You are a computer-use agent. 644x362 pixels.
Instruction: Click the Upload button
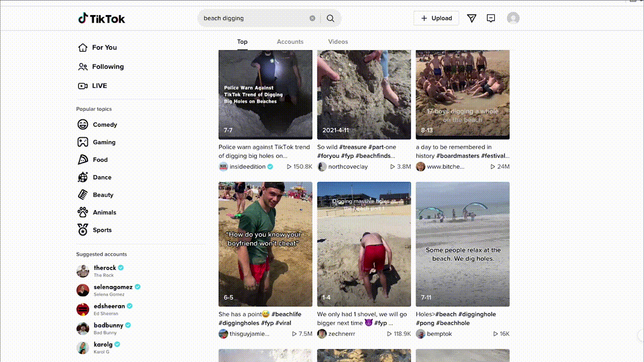(436, 18)
